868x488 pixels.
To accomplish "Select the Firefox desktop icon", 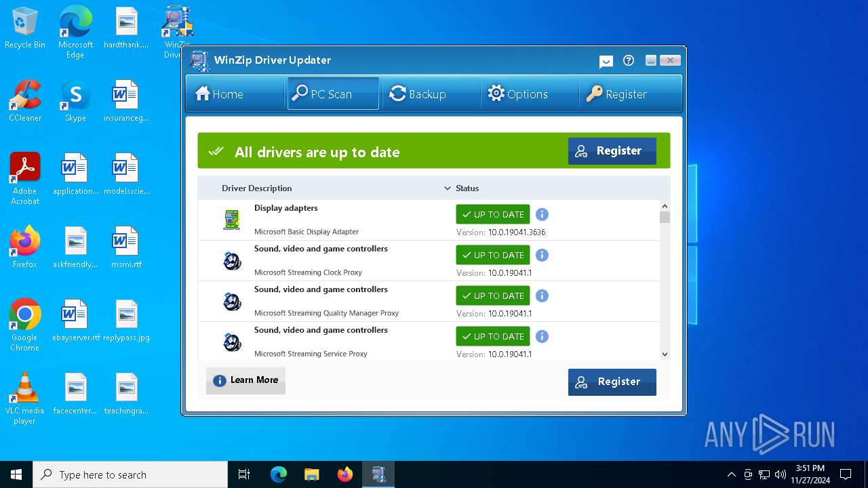I will [25, 247].
